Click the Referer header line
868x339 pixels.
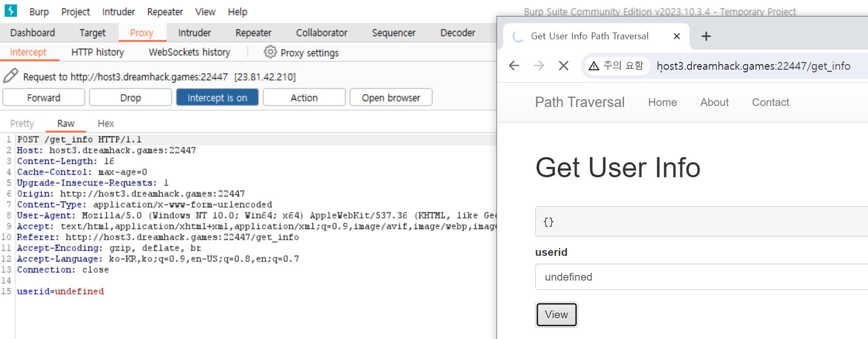158,237
